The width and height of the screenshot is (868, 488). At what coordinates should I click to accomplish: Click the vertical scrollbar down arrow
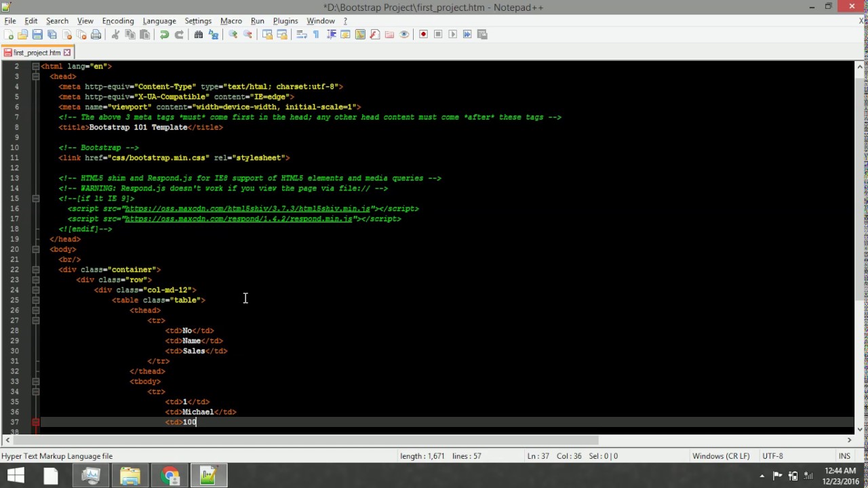coord(861,429)
